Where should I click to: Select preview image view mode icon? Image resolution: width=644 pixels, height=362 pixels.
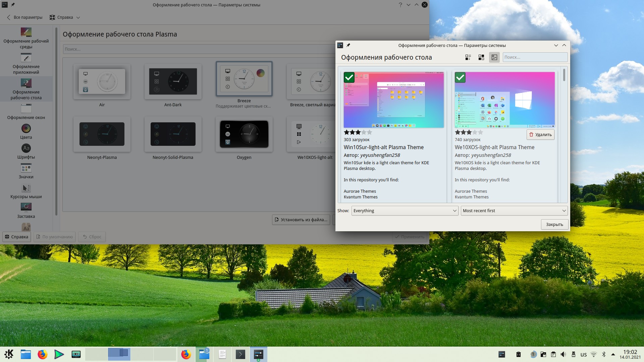[494, 57]
